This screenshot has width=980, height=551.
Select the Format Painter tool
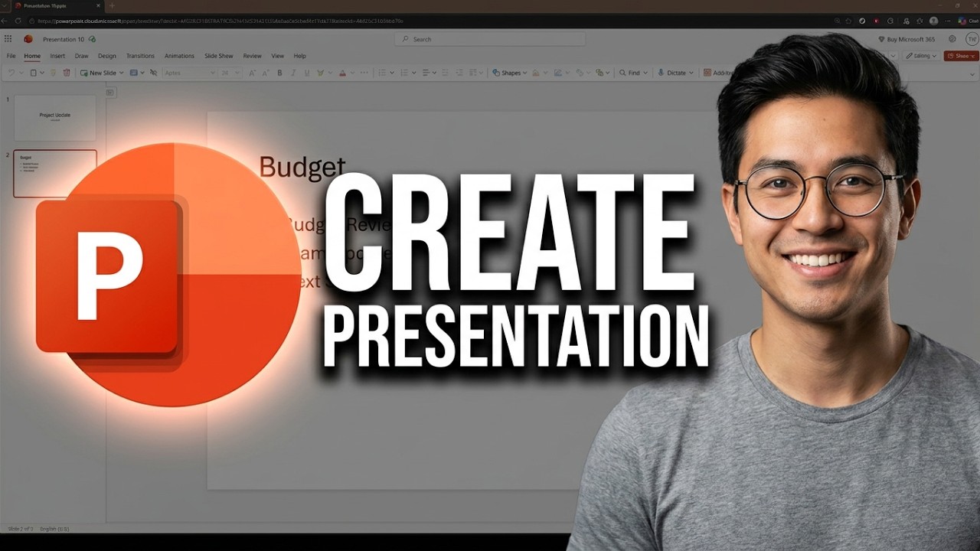[53, 73]
